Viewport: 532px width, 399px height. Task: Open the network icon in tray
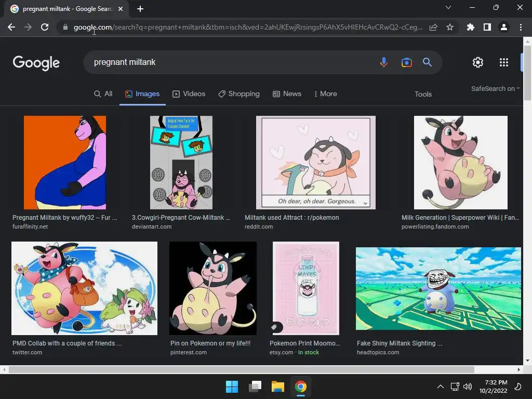click(x=455, y=387)
